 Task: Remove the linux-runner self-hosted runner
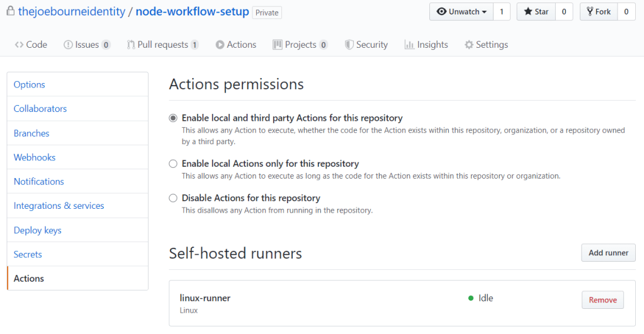[602, 300]
